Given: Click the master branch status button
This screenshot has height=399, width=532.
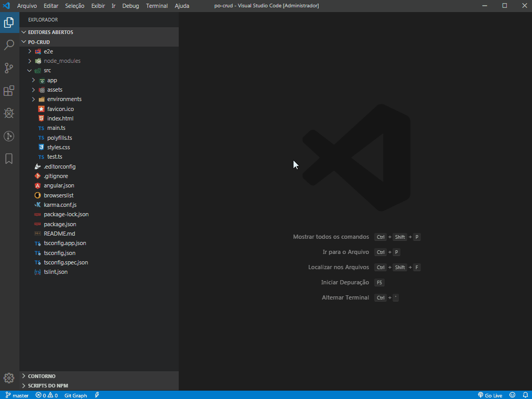Looking at the screenshot, I should coord(17,395).
